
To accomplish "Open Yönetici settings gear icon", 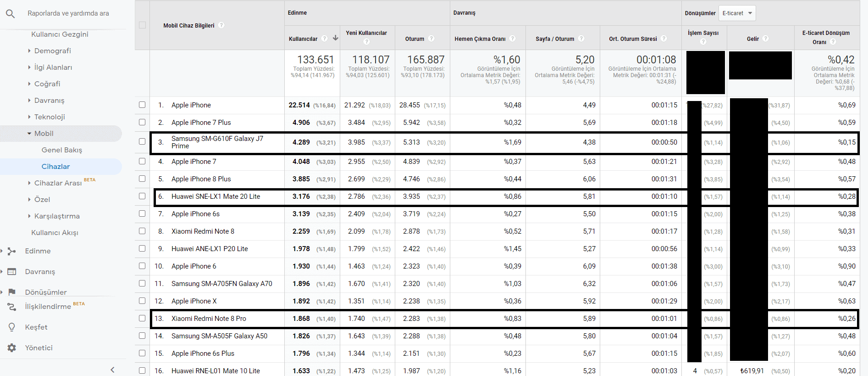I will click(12, 348).
